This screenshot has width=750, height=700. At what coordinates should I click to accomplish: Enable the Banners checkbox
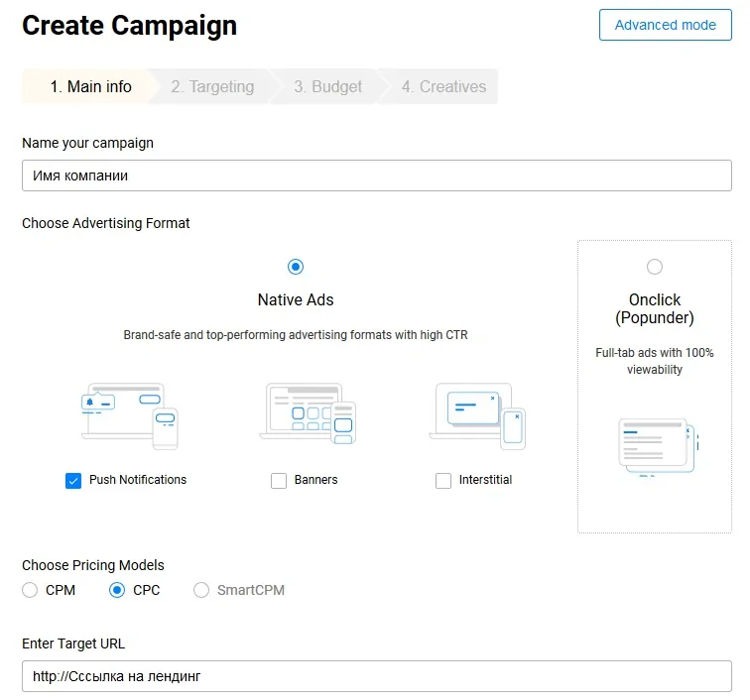click(279, 481)
